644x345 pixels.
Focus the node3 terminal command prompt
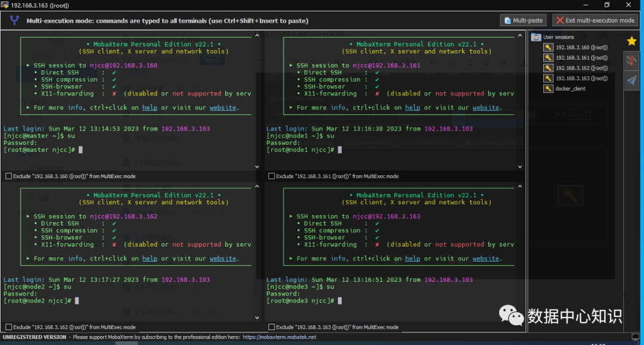tap(340, 301)
